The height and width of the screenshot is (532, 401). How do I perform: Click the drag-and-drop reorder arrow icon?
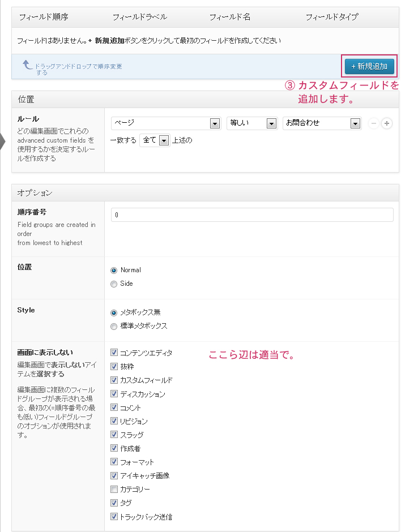(27, 65)
